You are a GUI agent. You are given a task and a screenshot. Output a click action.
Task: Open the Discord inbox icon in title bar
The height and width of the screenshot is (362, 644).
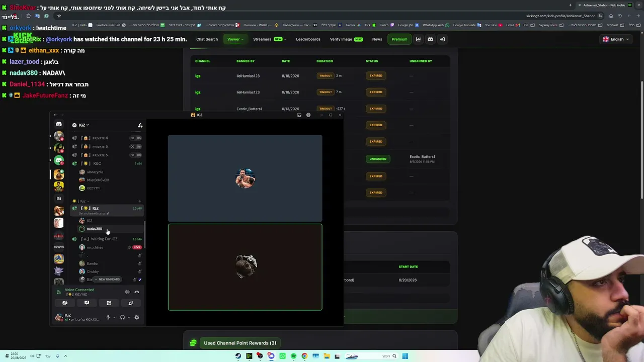coord(299,115)
